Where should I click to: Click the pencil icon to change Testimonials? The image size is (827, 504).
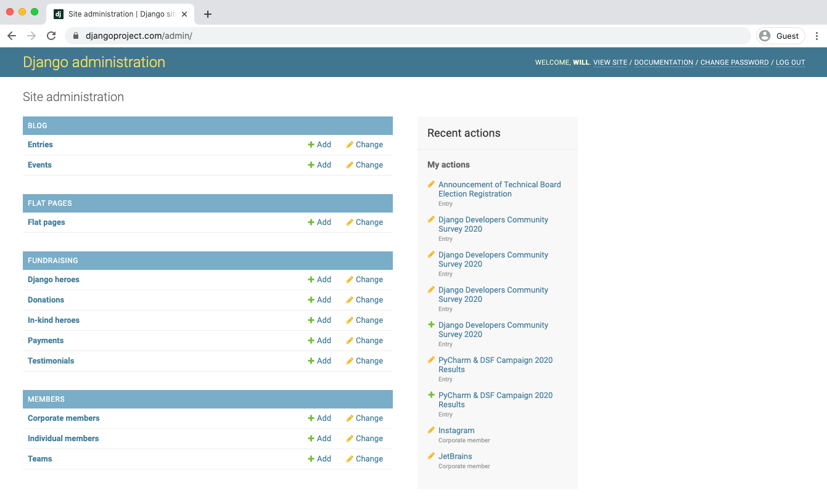point(350,361)
